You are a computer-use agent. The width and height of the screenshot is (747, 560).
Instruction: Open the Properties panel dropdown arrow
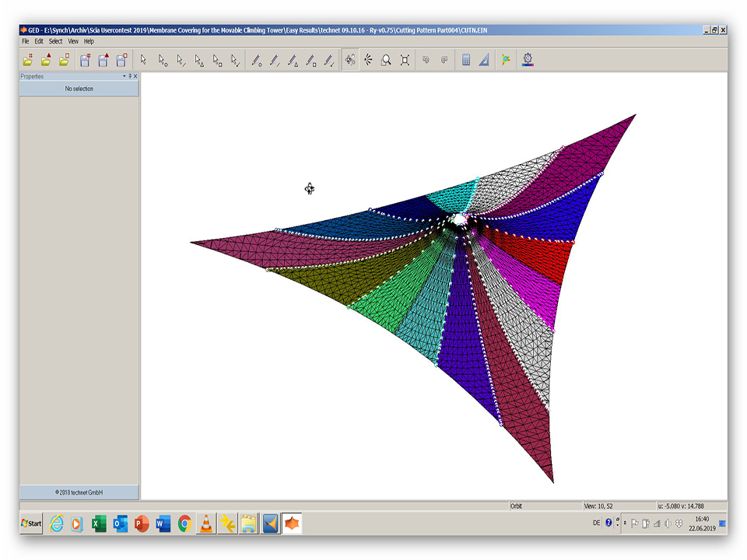pyautogui.click(x=123, y=76)
